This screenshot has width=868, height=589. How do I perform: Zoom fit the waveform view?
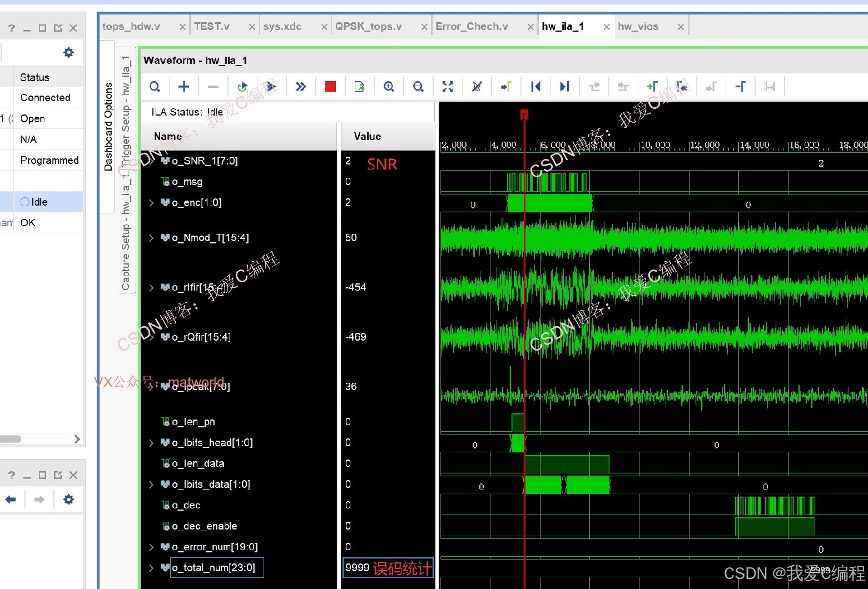coord(448,87)
